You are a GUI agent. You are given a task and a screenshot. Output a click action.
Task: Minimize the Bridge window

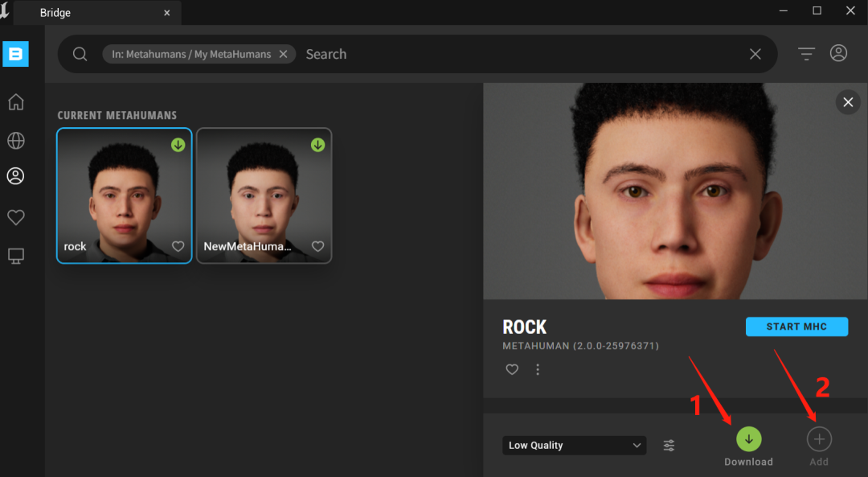(x=784, y=11)
